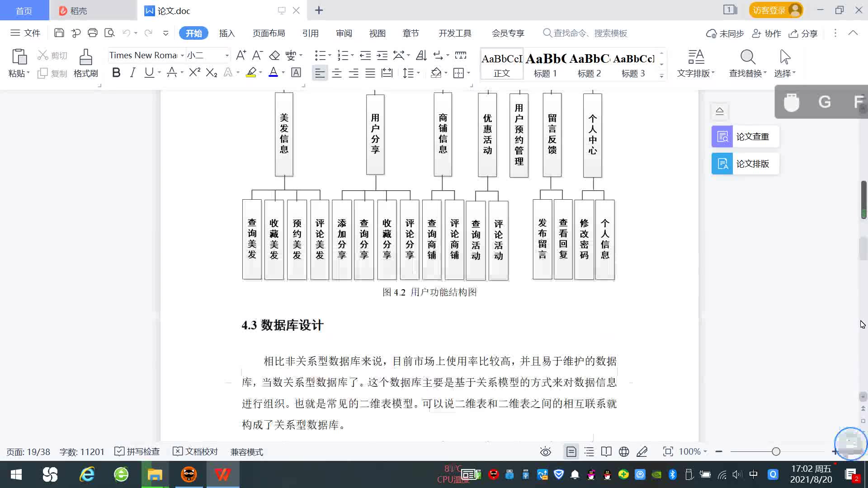Open Internet Explorer from taskbar
The height and width of the screenshot is (488, 868).
coord(87,474)
